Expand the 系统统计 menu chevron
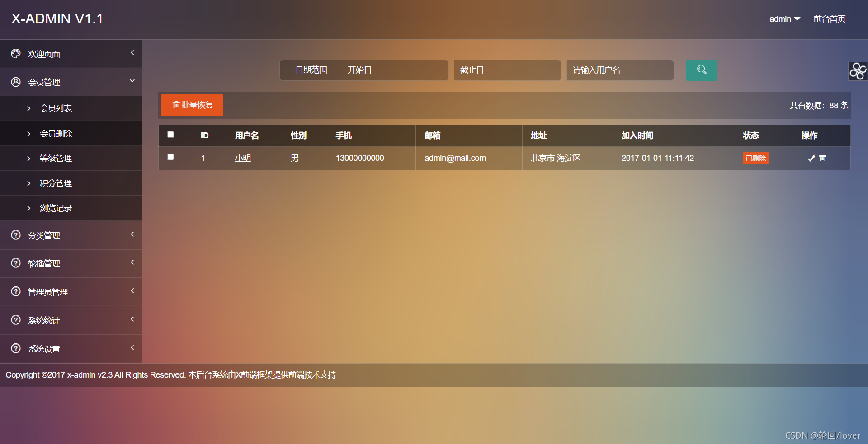The height and width of the screenshot is (444, 868). [x=132, y=319]
